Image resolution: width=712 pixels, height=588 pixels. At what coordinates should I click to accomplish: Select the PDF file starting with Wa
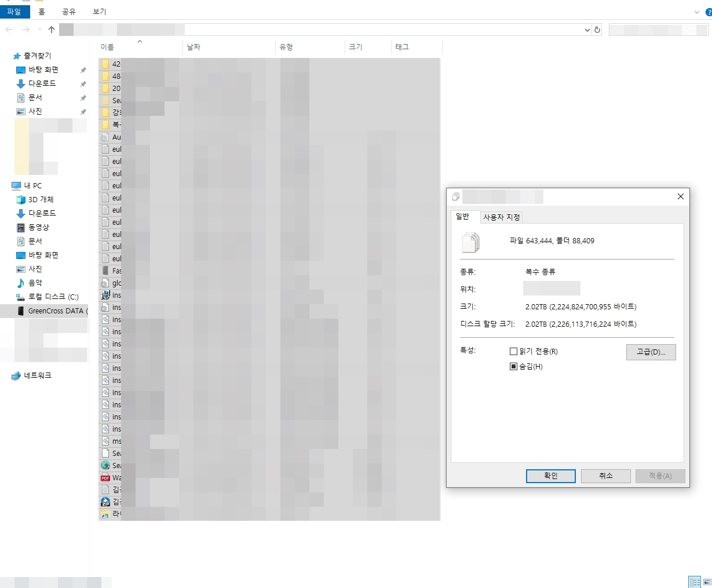pos(269,478)
